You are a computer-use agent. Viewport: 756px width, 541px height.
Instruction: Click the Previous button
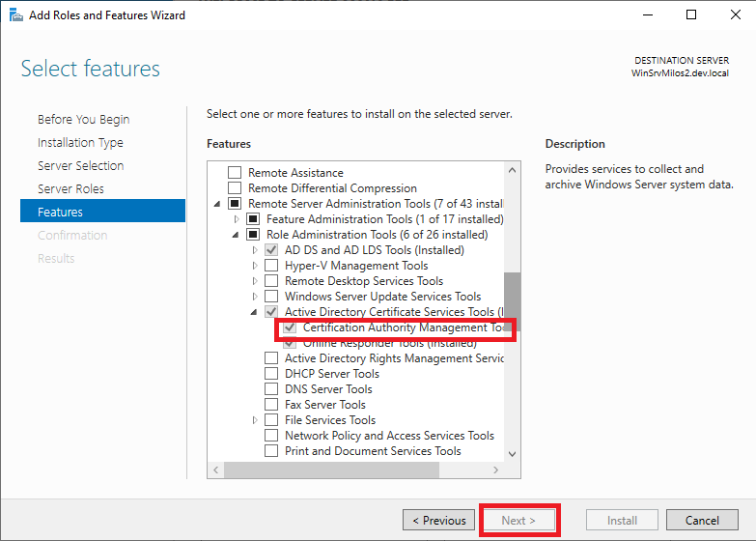438,521
